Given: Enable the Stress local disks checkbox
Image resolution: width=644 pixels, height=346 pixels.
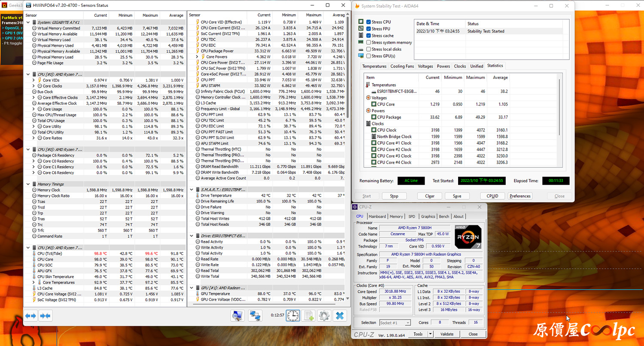Looking at the screenshot, I should 368,49.
